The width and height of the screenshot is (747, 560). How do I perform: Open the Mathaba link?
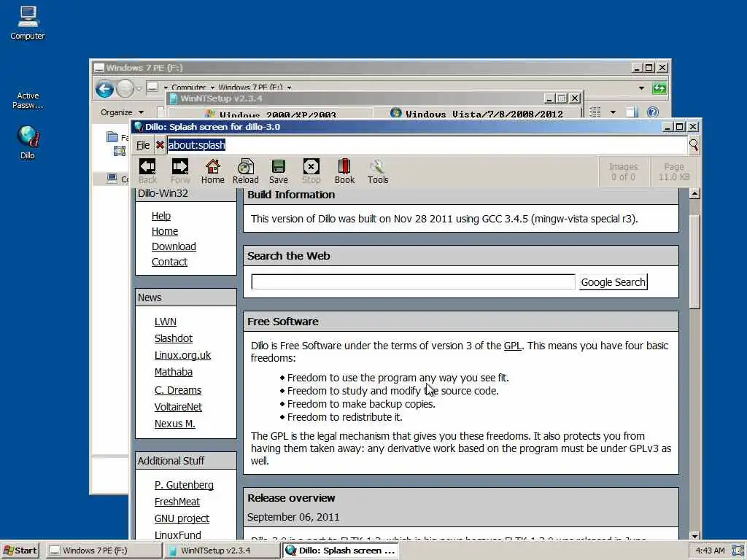(x=174, y=371)
